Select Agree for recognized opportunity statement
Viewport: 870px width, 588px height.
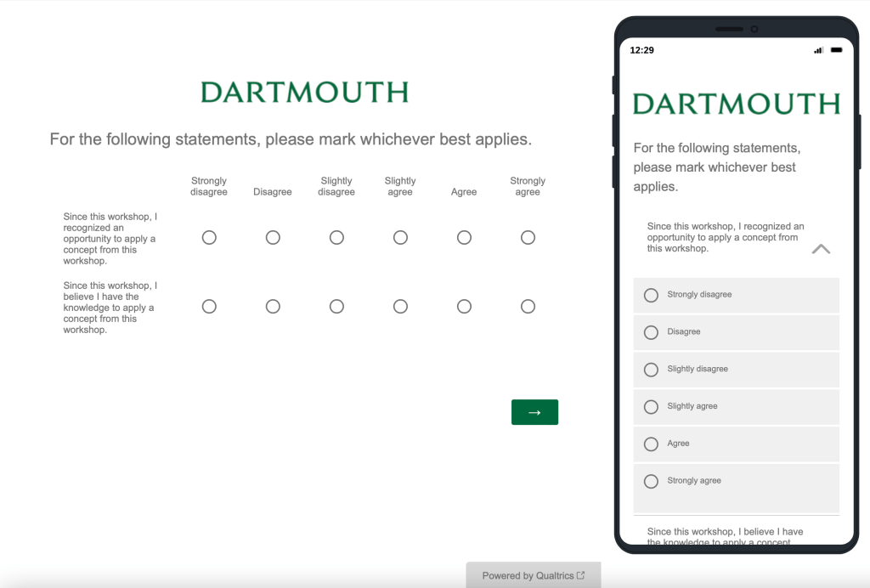(464, 238)
